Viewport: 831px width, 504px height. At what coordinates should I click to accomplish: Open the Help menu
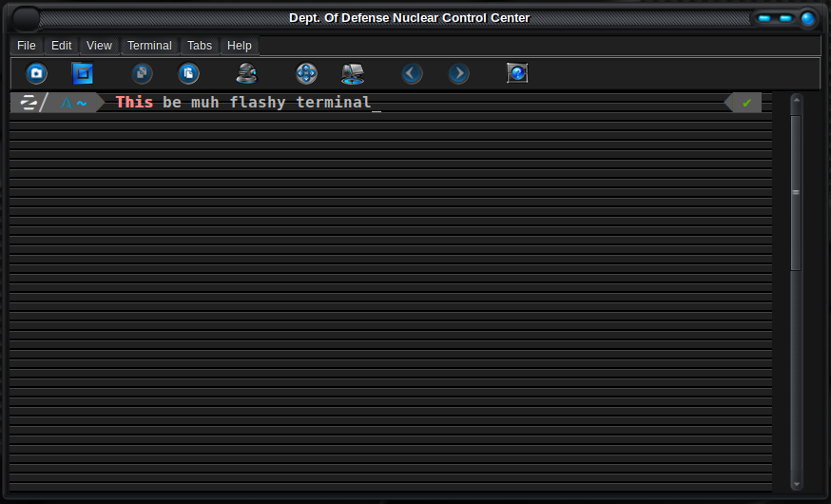240,46
